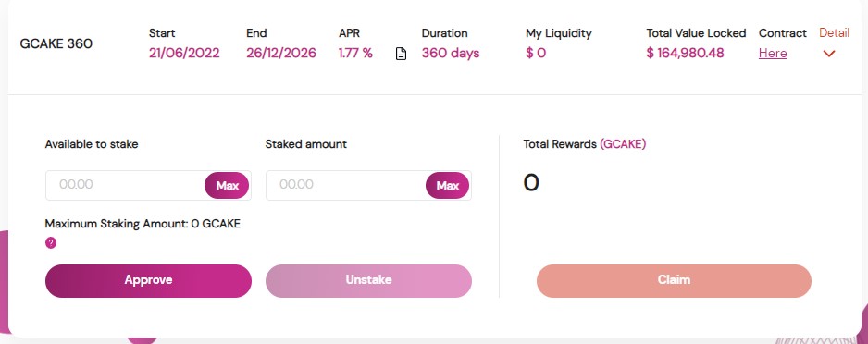Viewport: 868px width, 344px height.
Task: Click the question mark help icon
Action: click(51, 243)
